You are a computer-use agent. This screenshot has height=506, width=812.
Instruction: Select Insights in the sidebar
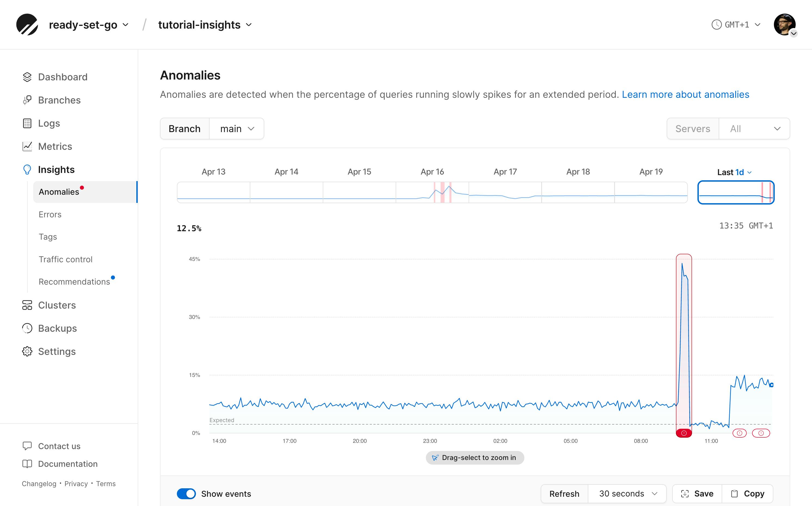click(56, 169)
